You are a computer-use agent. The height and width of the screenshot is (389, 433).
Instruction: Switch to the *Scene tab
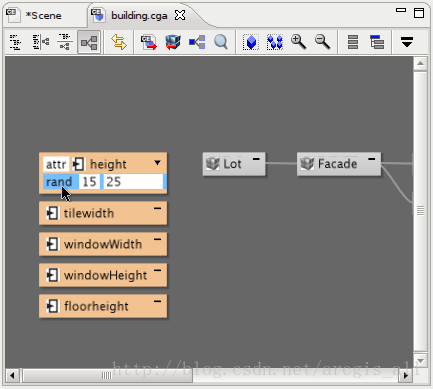pyautogui.click(x=43, y=16)
